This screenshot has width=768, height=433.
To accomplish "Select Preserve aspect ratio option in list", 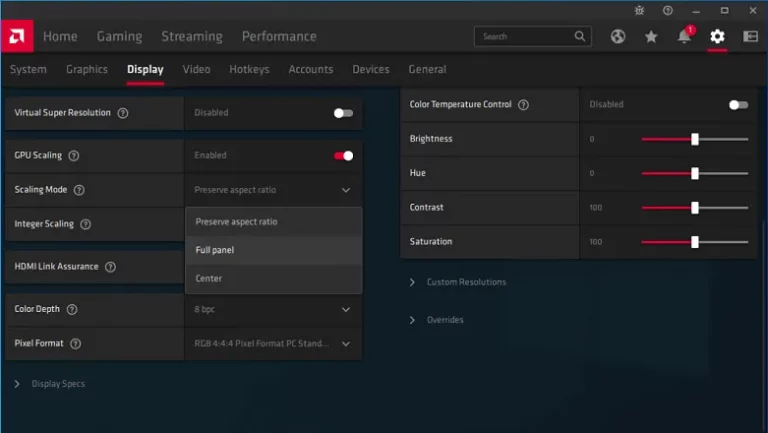I will click(273, 222).
